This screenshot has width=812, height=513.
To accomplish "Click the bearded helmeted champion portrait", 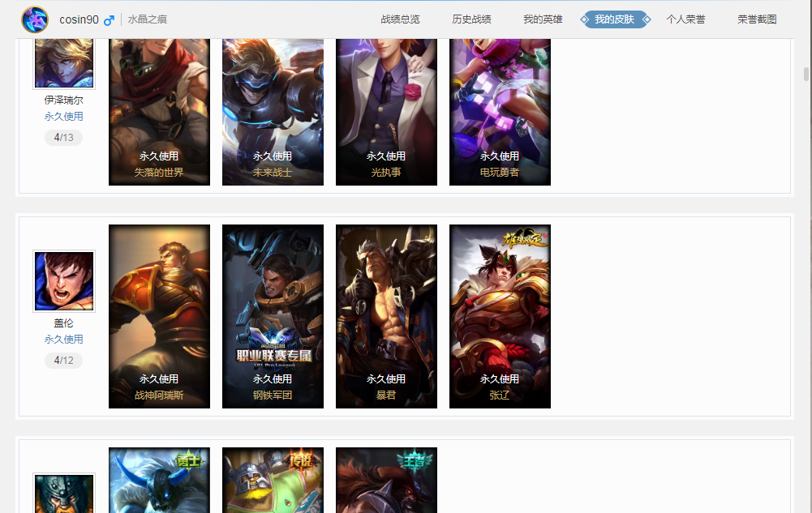I will (64, 493).
